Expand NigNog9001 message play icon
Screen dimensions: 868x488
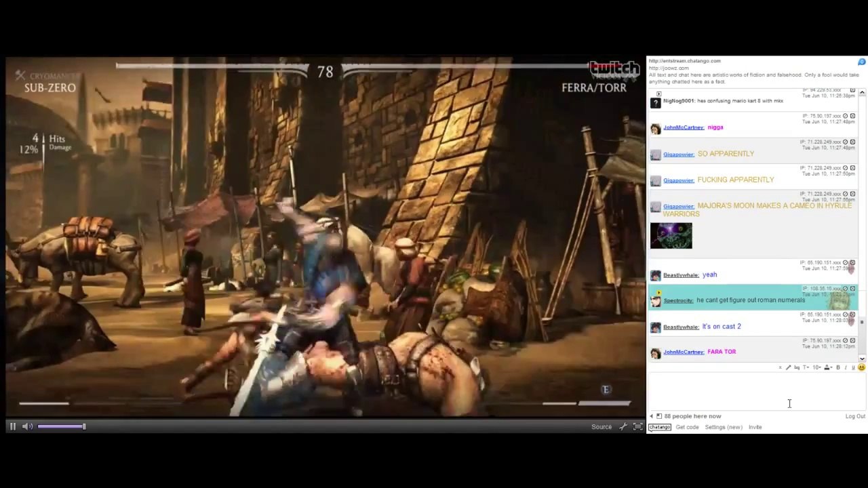point(658,93)
